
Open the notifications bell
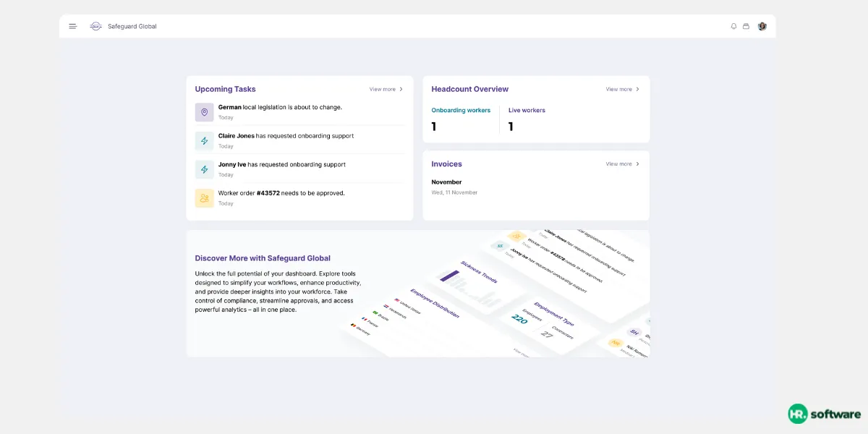point(733,26)
